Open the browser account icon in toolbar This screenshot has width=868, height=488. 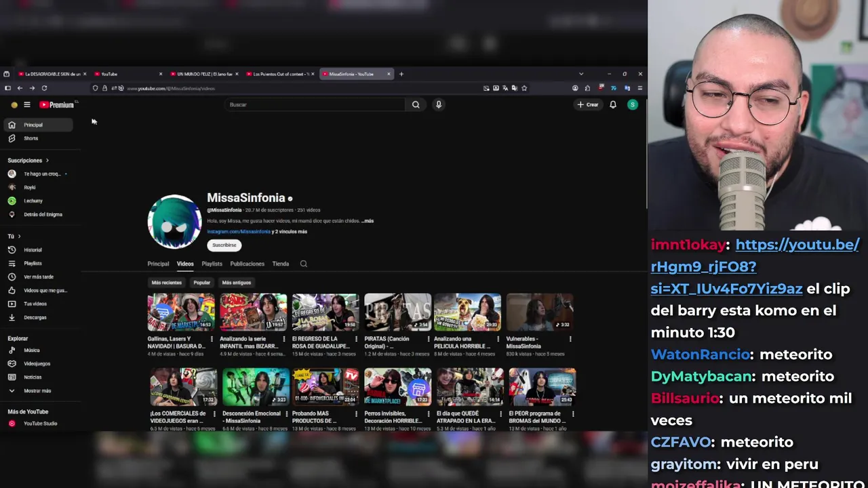pos(575,88)
